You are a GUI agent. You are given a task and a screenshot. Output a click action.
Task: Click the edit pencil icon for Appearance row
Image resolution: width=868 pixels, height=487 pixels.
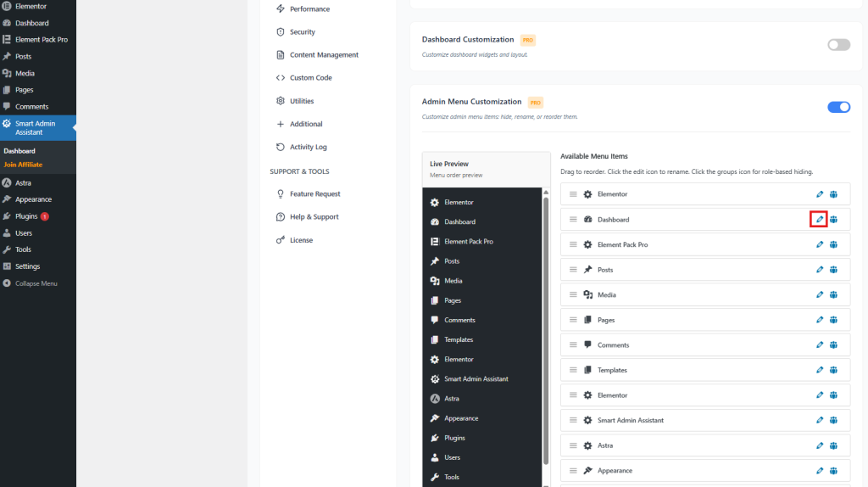(820, 470)
